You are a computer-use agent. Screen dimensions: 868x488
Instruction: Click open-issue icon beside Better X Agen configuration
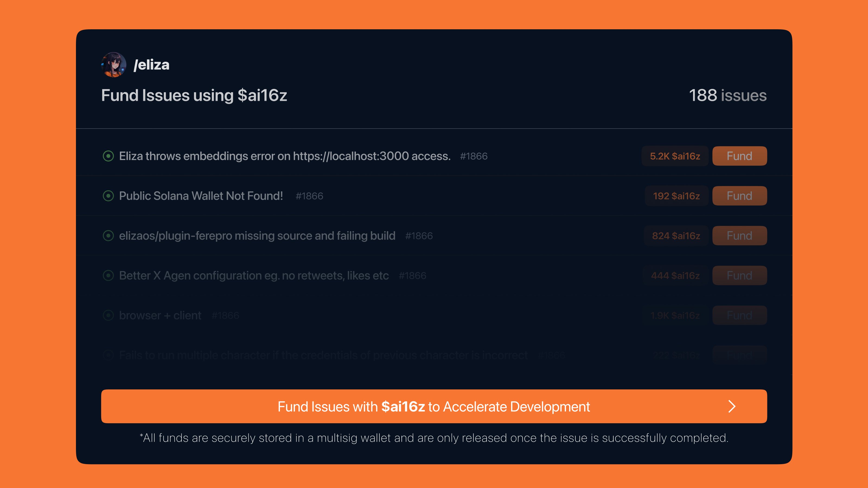coord(108,275)
